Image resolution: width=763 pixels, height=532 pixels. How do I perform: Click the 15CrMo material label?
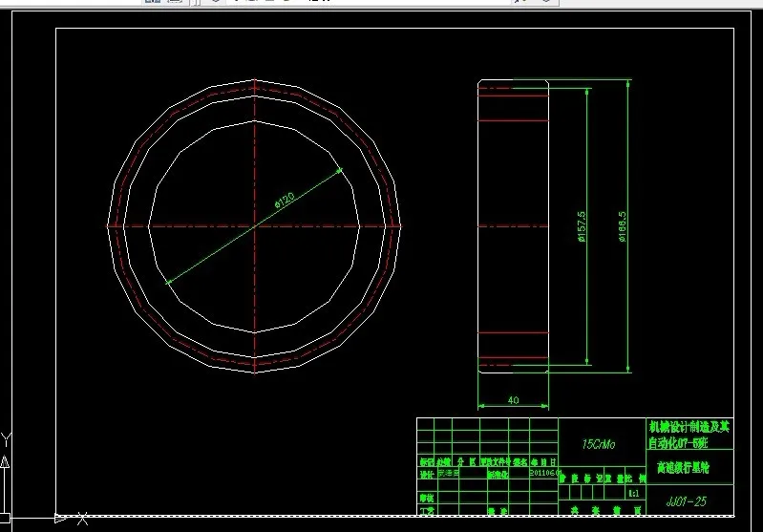click(x=599, y=444)
